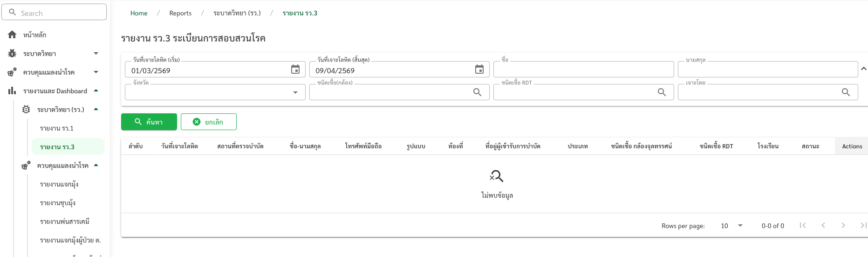Jump to first page arrow
Image resolution: width=868 pixels, height=257 pixels.
(802, 225)
